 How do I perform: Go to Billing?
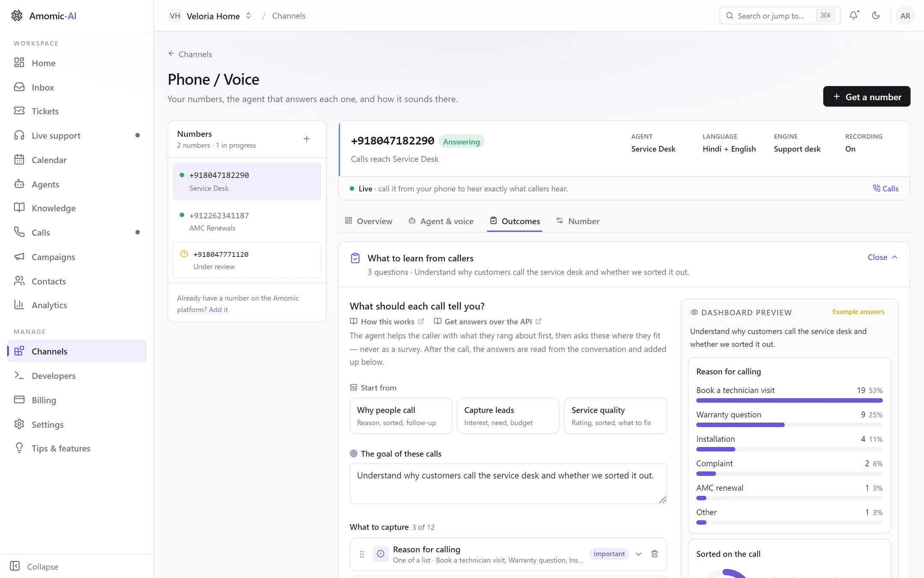point(77,400)
